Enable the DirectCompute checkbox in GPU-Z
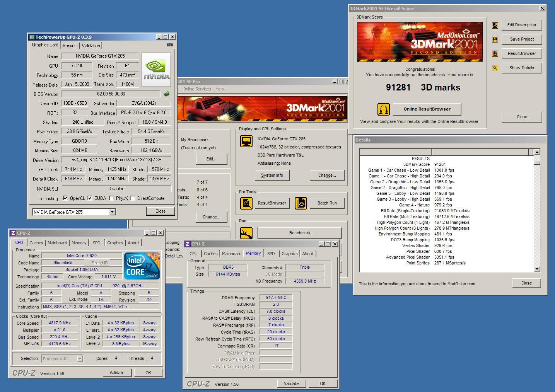Image resolution: width=555 pixels, height=392 pixels. (x=133, y=198)
